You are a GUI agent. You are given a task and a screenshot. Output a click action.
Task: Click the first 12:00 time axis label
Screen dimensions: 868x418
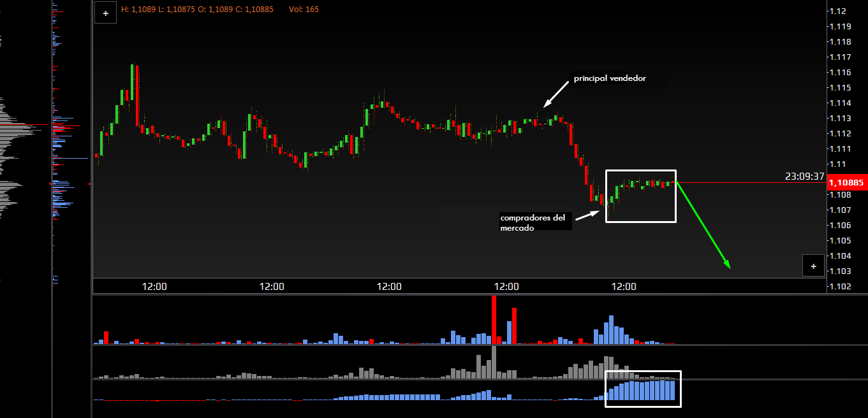coord(154,287)
